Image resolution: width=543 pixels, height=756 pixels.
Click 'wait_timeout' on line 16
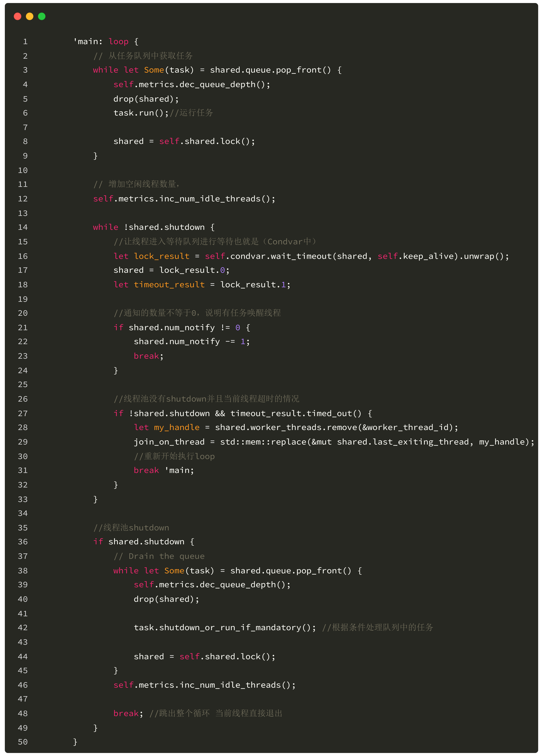tap(301, 256)
